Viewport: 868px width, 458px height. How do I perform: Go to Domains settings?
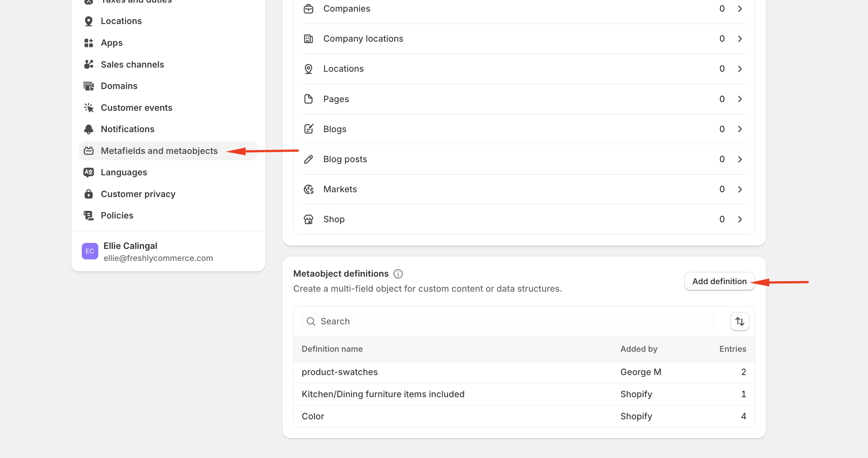pos(119,86)
